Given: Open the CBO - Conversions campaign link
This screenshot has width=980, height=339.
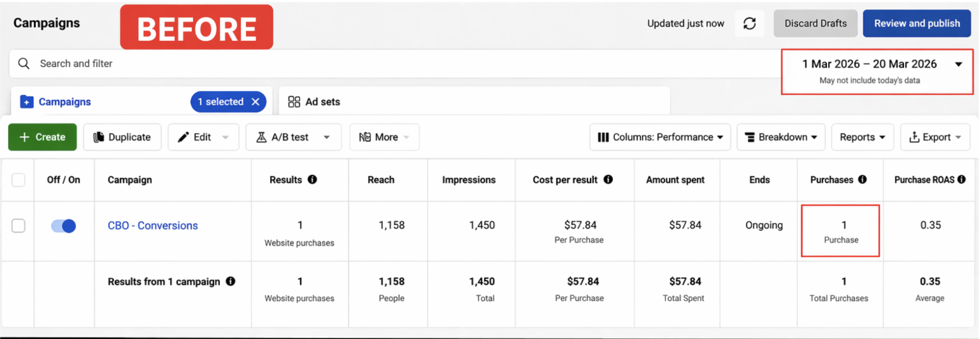Looking at the screenshot, I should (x=152, y=225).
